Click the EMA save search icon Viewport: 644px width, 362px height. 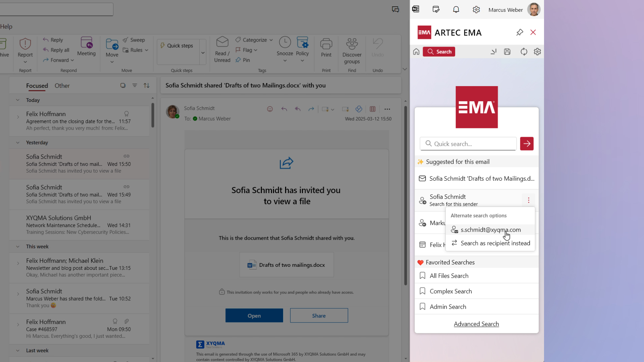pyautogui.click(x=507, y=52)
